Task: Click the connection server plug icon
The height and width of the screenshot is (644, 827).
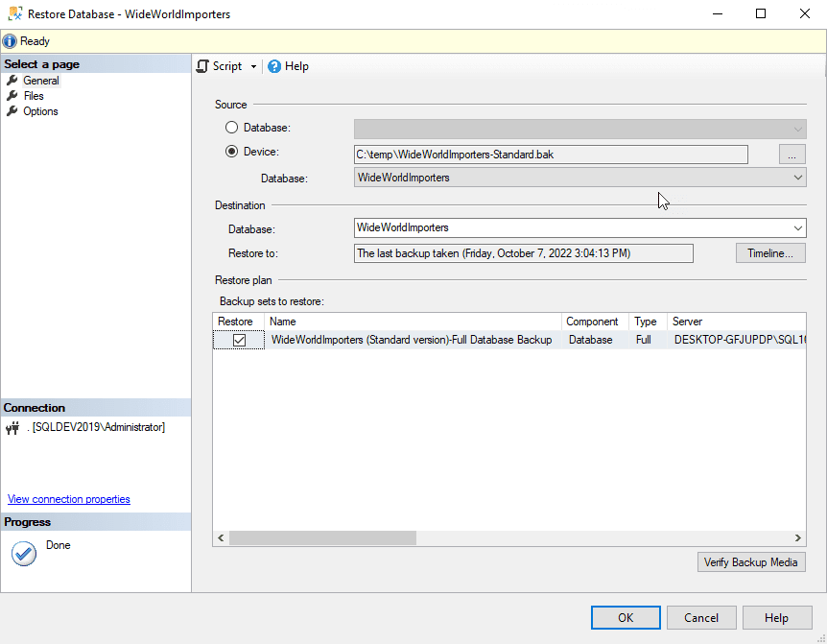Action: [12, 428]
